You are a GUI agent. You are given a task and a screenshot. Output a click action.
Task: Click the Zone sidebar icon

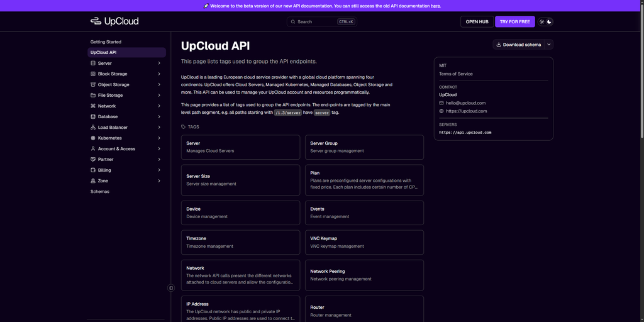(93, 180)
